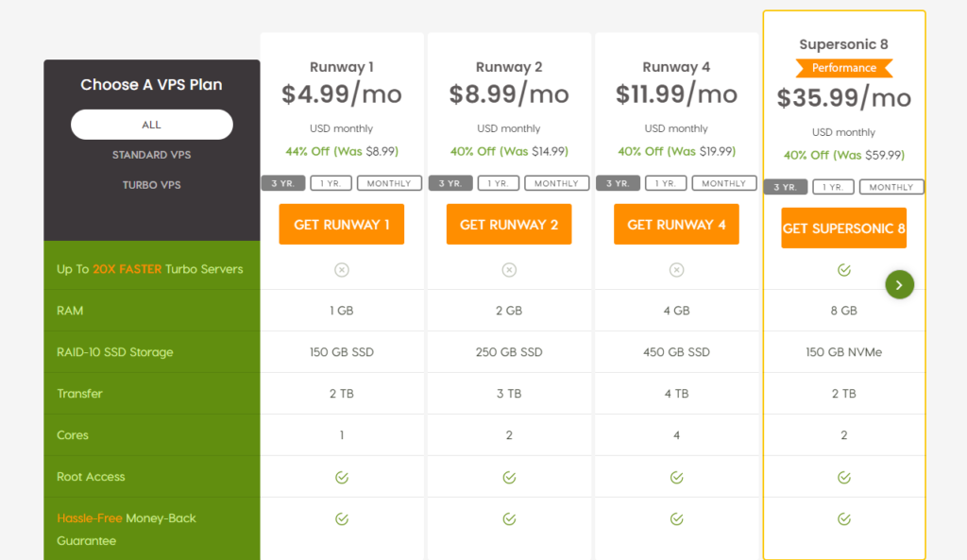
Task: Click Supersonic 8 turbo servers checkmark icon
Action: tap(843, 269)
